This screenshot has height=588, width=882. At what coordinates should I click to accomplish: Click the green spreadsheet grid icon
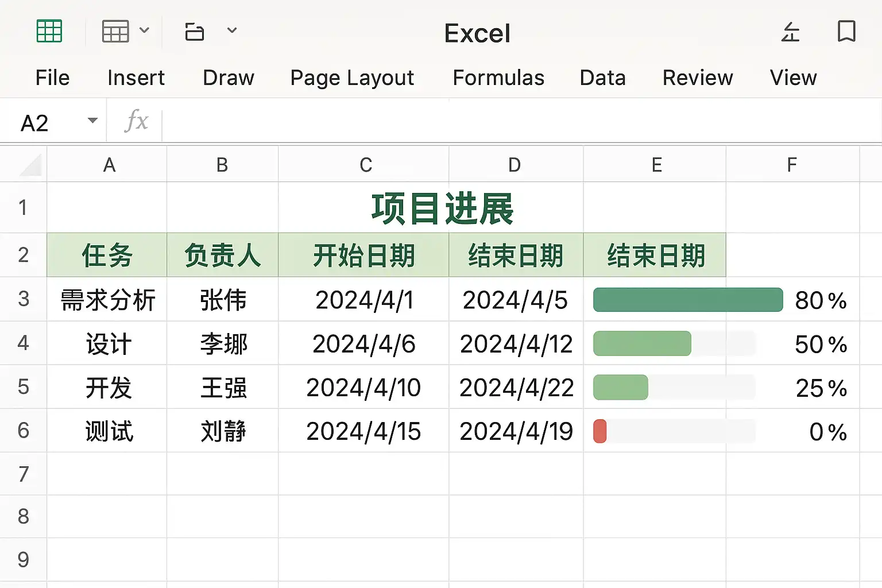49,31
